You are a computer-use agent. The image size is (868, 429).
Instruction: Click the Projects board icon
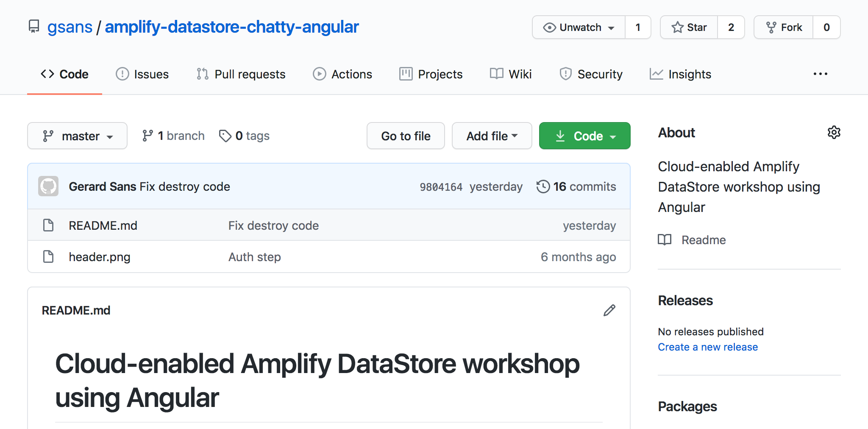tap(406, 74)
